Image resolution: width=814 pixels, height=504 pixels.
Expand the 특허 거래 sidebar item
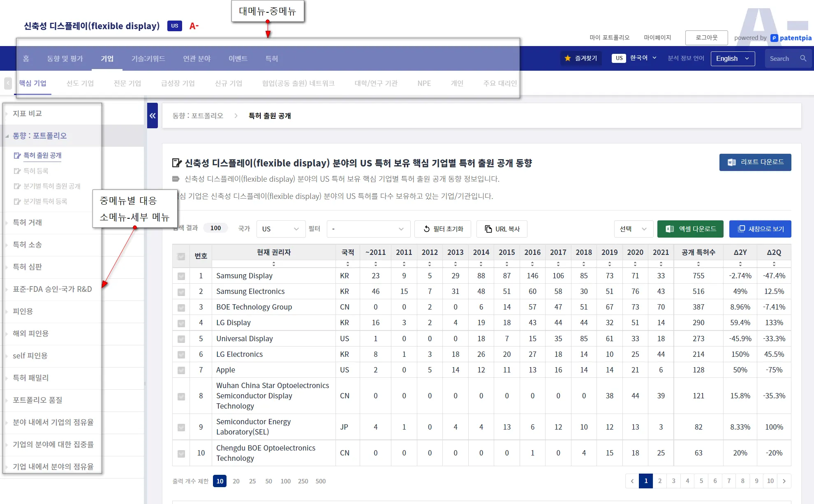pyautogui.click(x=27, y=222)
